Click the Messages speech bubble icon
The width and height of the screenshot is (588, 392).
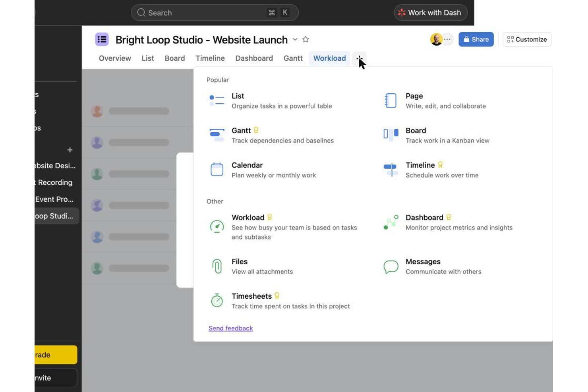[391, 266]
